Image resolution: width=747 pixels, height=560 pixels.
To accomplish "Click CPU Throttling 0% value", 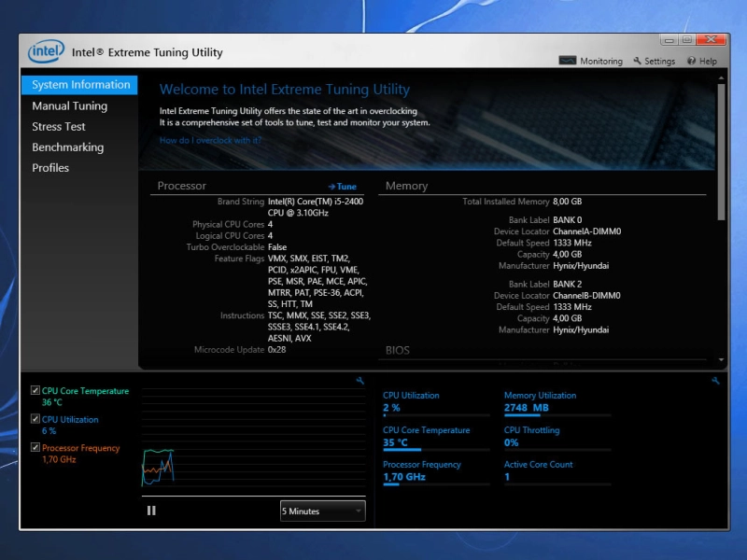I will 511,442.
